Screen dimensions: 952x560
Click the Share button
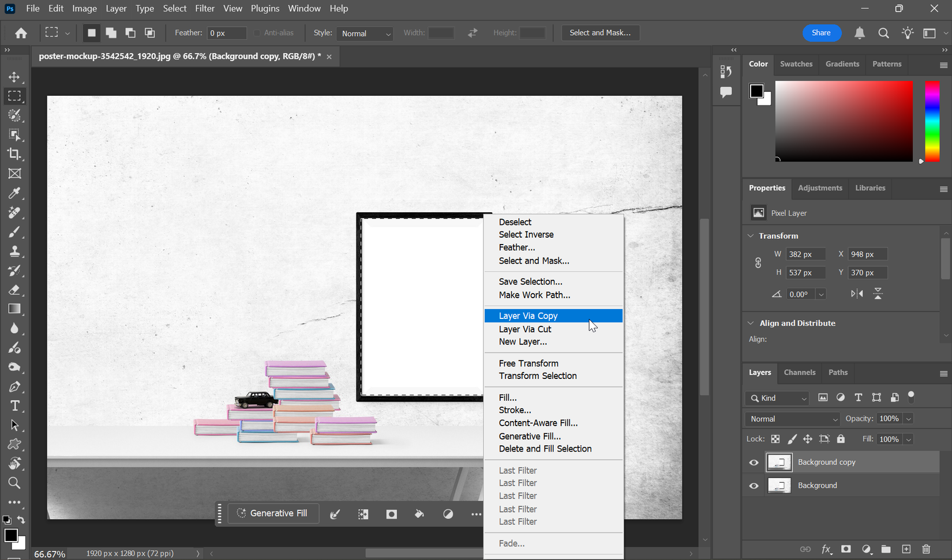tap(822, 32)
